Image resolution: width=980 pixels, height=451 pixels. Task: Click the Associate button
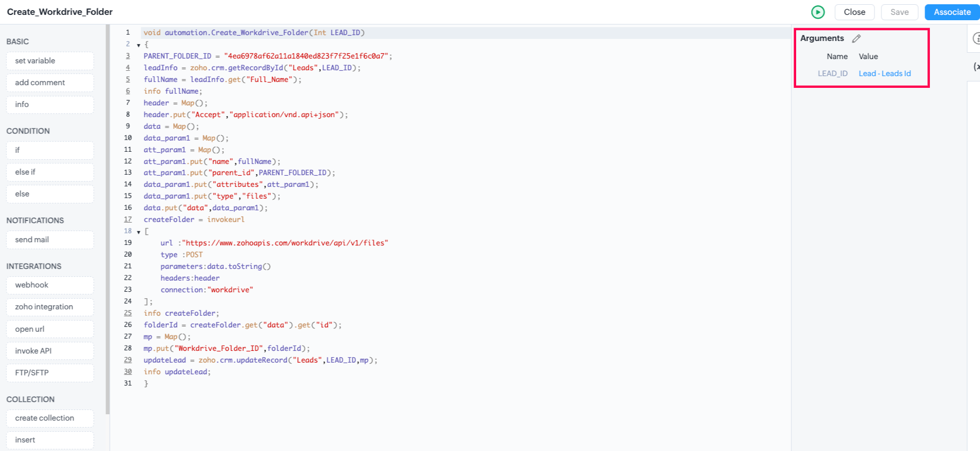(x=952, y=12)
